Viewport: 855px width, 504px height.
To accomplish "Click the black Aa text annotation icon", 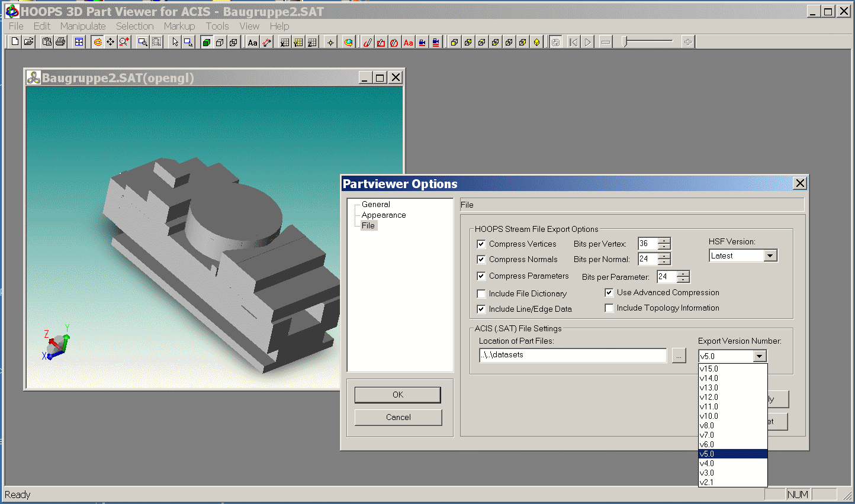I will pyautogui.click(x=253, y=42).
